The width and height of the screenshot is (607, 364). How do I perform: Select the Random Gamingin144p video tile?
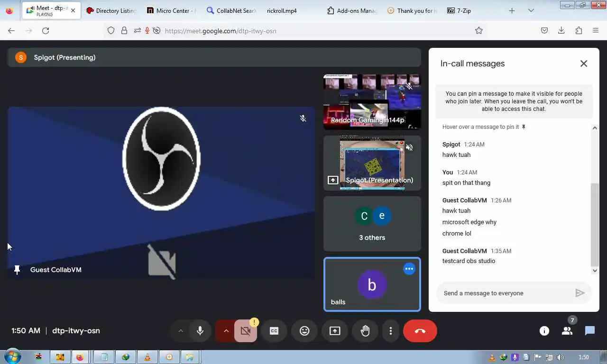point(372,101)
